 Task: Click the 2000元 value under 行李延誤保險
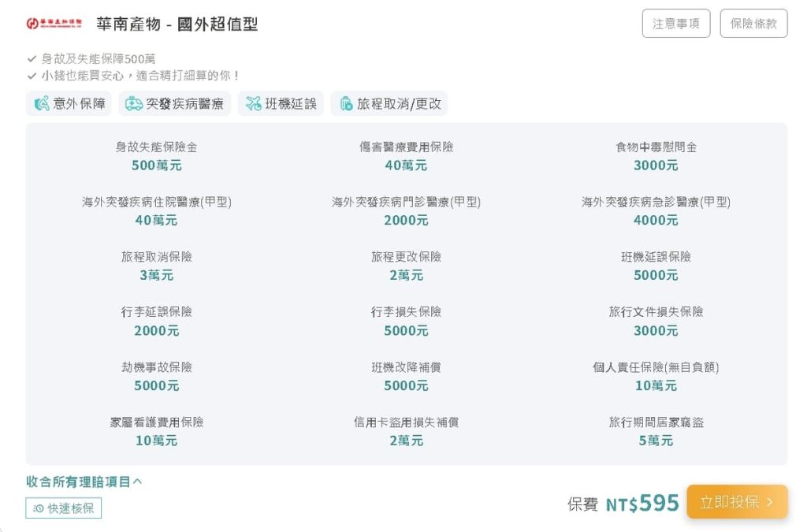(x=157, y=331)
